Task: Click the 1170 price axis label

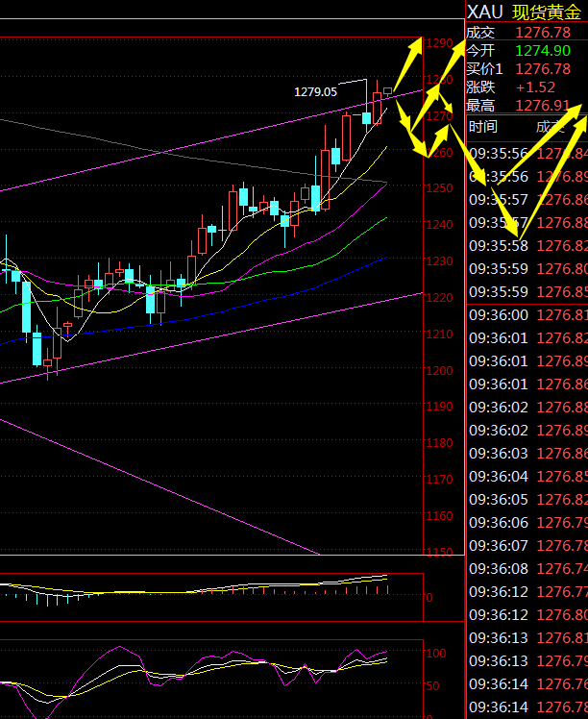Action: (x=439, y=480)
